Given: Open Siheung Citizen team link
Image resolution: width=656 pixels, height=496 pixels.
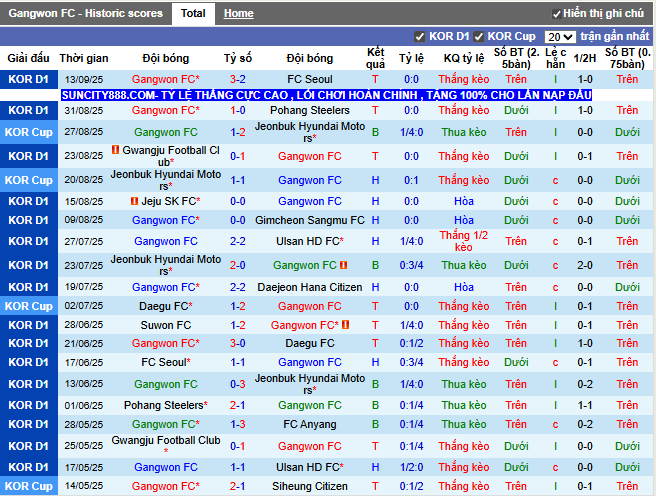Looking at the screenshot, I should tap(310, 486).
